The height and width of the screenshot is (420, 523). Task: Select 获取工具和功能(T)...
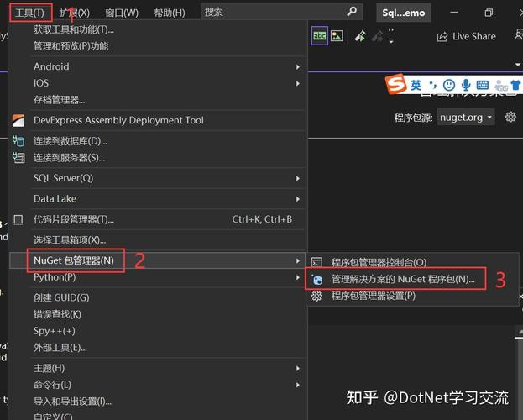click(158, 29)
